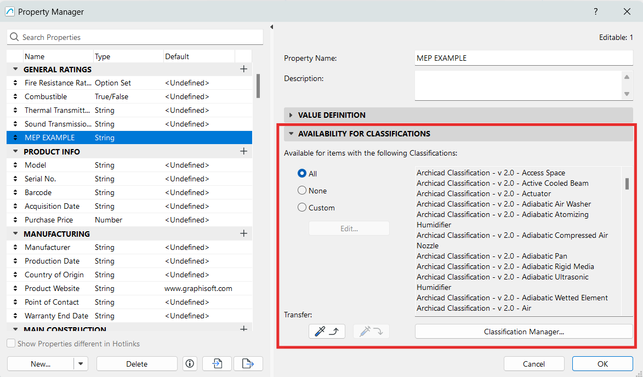Collapse the MANUFACTURING group
The image size is (643, 377).
(15, 233)
